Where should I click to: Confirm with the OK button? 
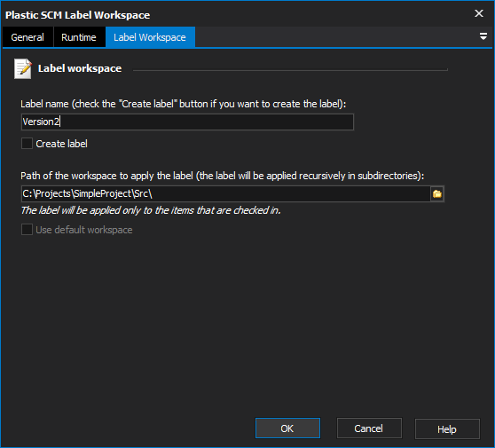pyautogui.click(x=287, y=428)
